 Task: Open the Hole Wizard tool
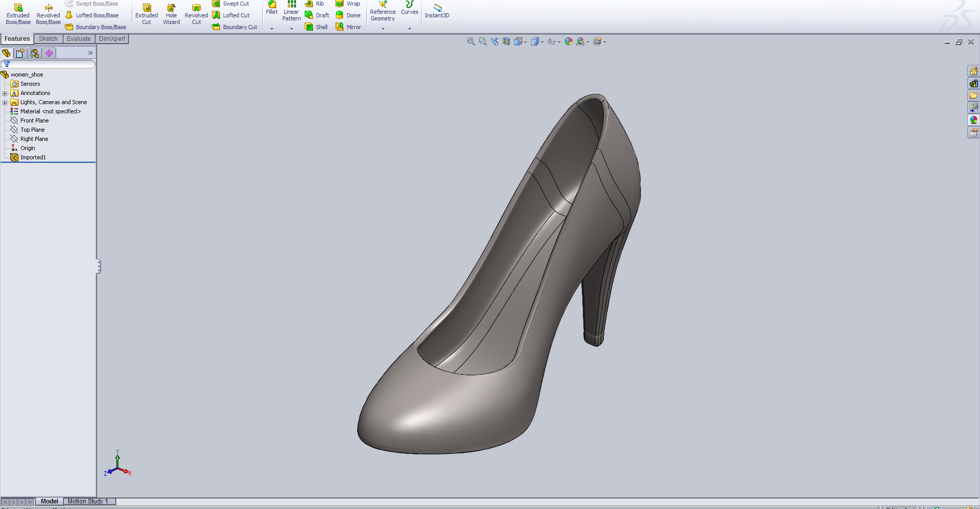171,14
